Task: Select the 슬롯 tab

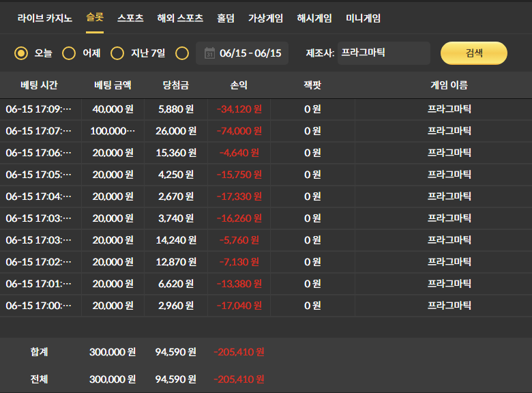Action: [95, 17]
